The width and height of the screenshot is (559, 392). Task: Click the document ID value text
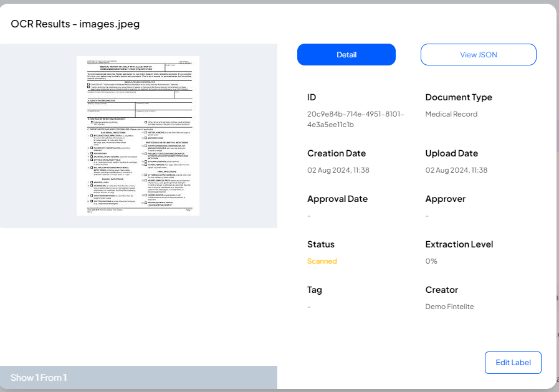point(355,119)
